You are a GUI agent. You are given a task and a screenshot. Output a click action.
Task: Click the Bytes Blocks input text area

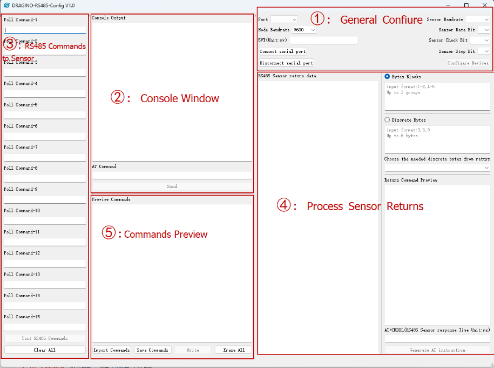[x=437, y=96]
